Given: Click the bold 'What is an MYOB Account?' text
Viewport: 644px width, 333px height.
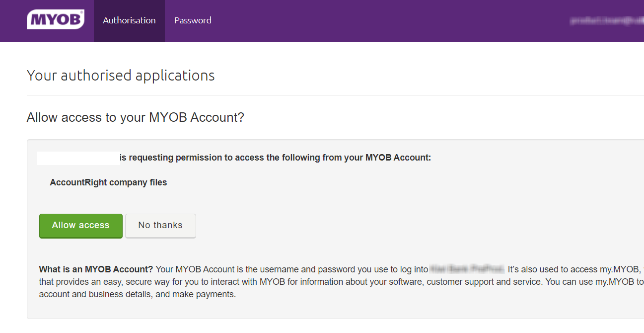Looking at the screenshot, I should coord(96,269).
